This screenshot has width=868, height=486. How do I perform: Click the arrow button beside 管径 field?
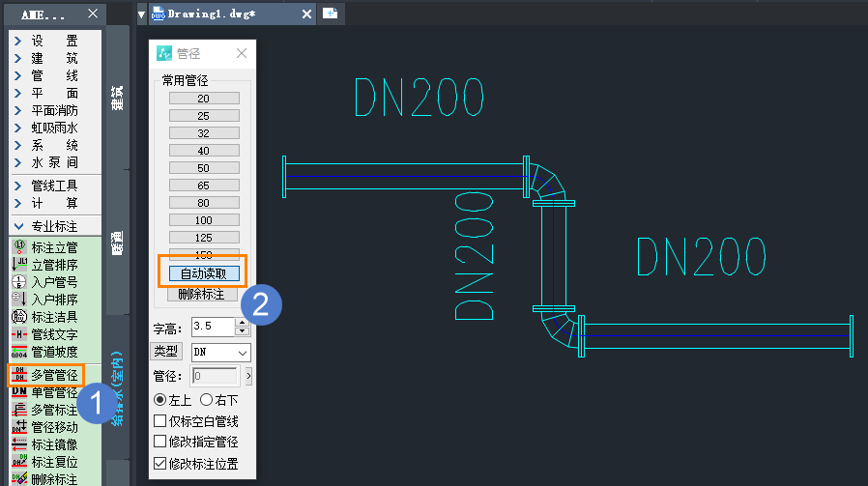point(248,376)
